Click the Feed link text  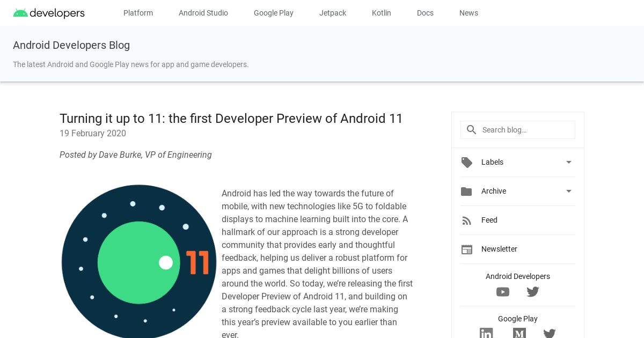point(489,220)
